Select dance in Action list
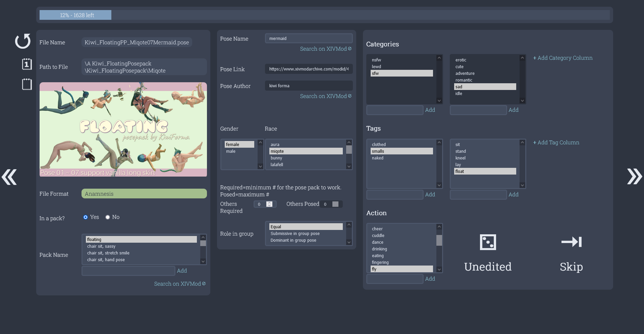Image resolution: width=644 pixels, height=334 pixels. [402, 242]
